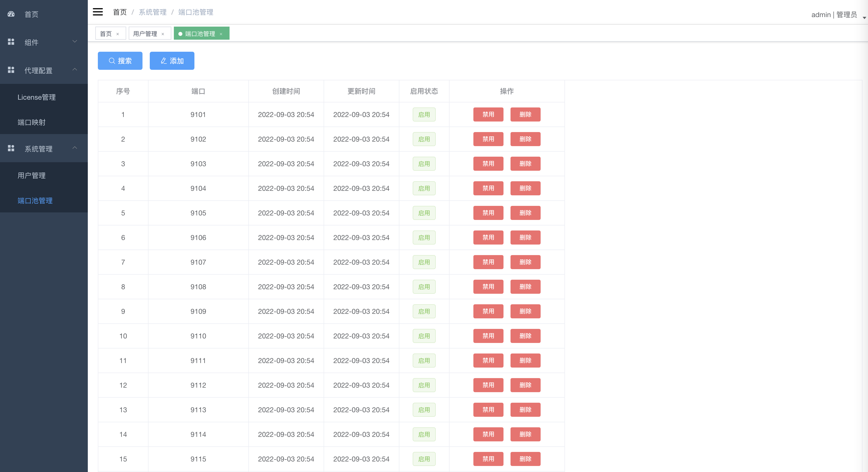
Task: Disable port 9112 with 禁用
Action: pos(488,385)
